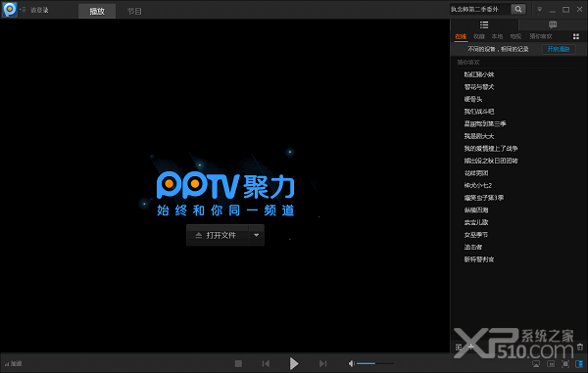Viewport: 588px width, 373px height.
Task: Switch playlist to grid view icon
Action: [576, 36]
